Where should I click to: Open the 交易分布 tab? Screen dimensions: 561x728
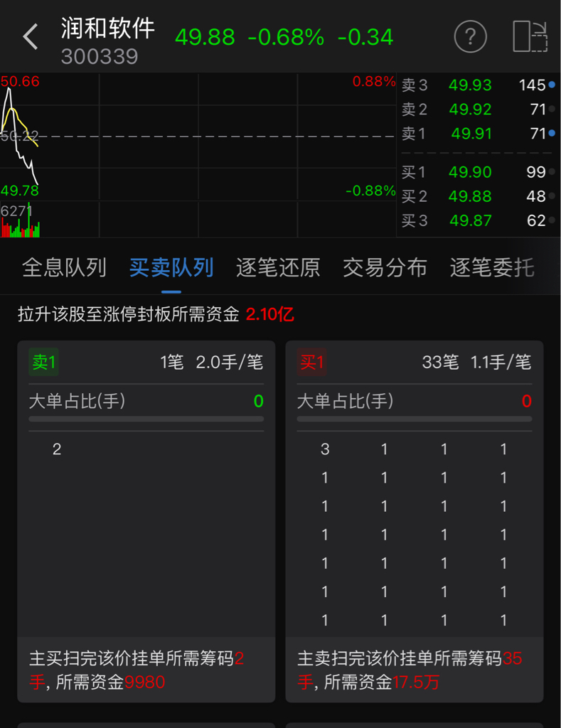pos(385,268)
